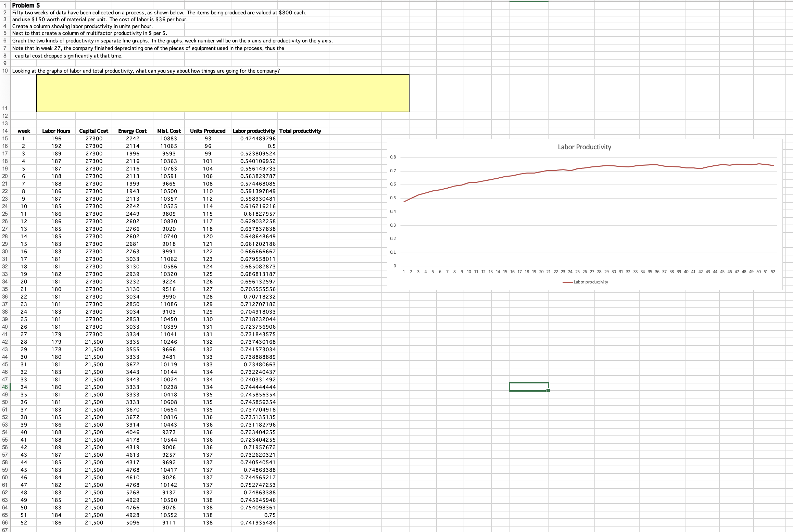The image size is (793, 532).
Task: Select the currently highlighted empty cell on row 48
Action: [x=529, y=387]
